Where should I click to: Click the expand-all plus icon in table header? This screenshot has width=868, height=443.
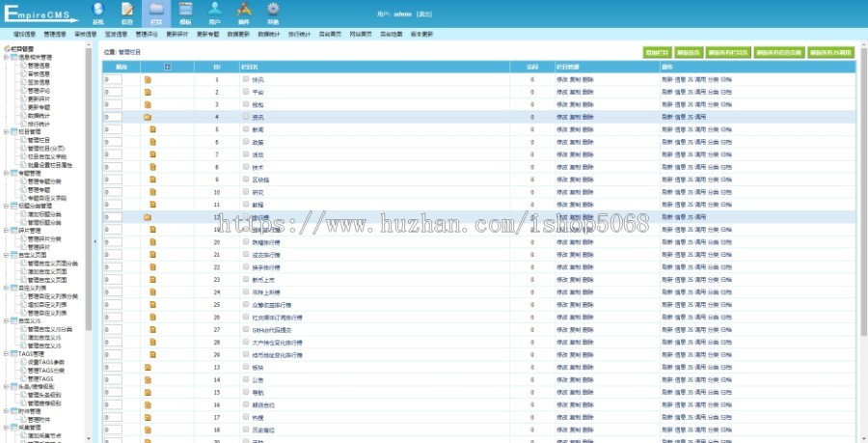[168, 67]
